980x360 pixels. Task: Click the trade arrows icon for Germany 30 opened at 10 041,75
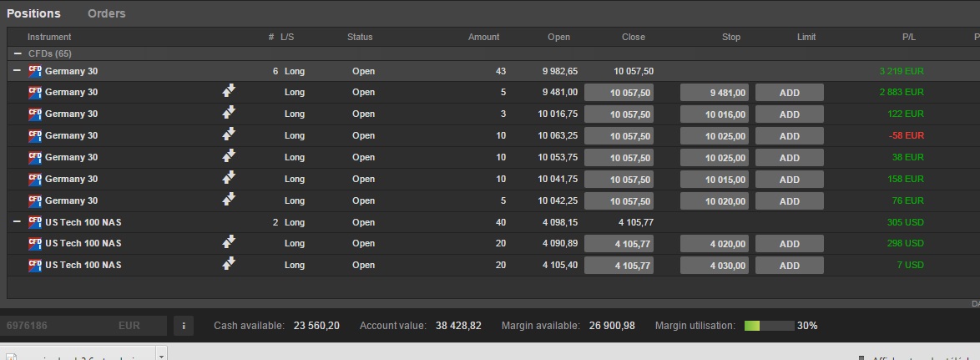tap(229, 178)
